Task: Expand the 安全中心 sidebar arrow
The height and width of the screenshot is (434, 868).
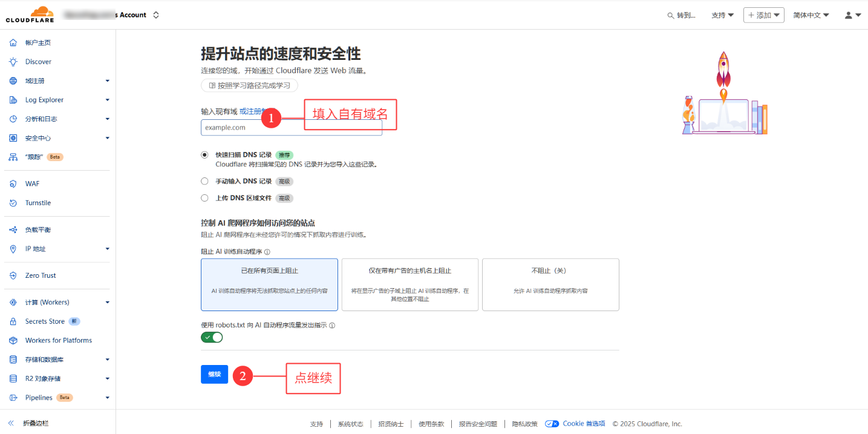Action: click(107, 138)
